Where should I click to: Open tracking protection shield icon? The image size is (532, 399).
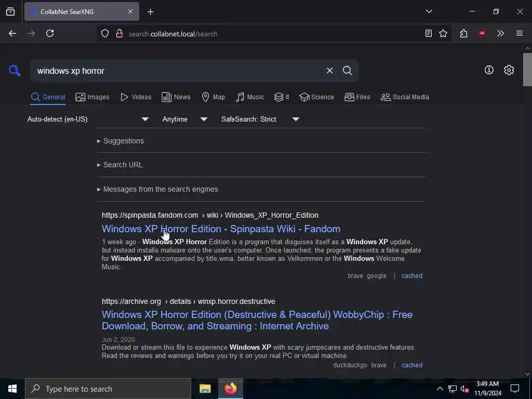[105, 34]
